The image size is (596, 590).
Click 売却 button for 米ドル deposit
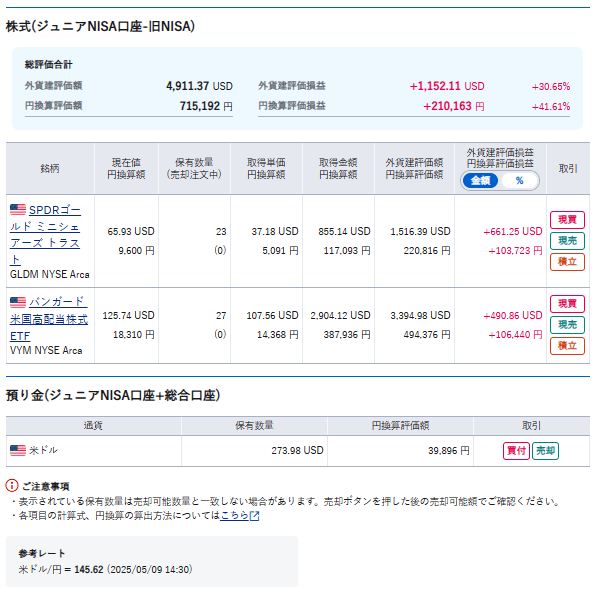click(x=545, y=451)
